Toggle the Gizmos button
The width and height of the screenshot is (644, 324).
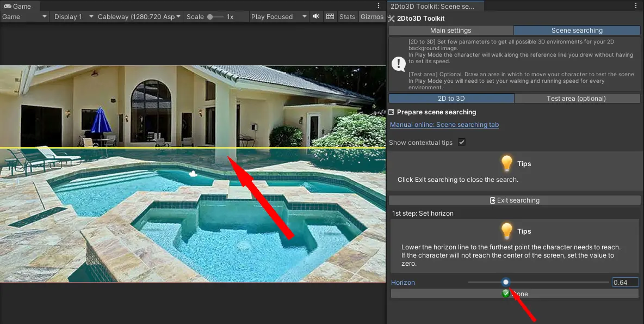coord(372,17)
